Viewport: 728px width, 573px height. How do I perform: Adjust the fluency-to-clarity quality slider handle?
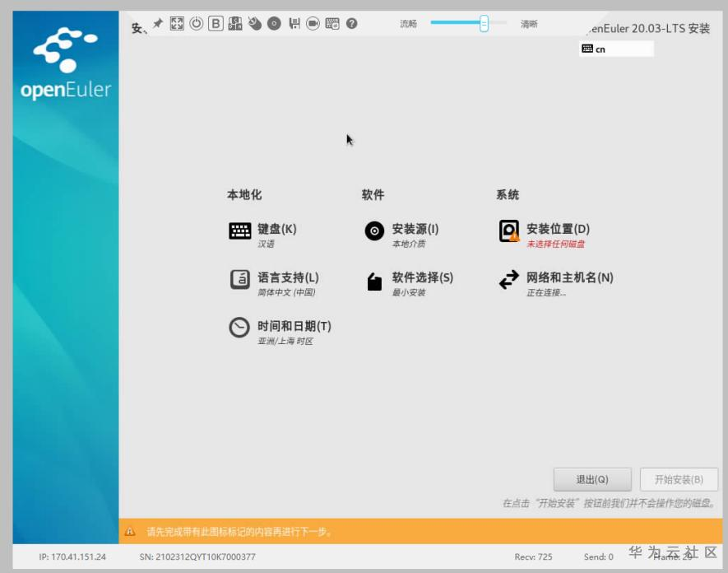(484, 23)
